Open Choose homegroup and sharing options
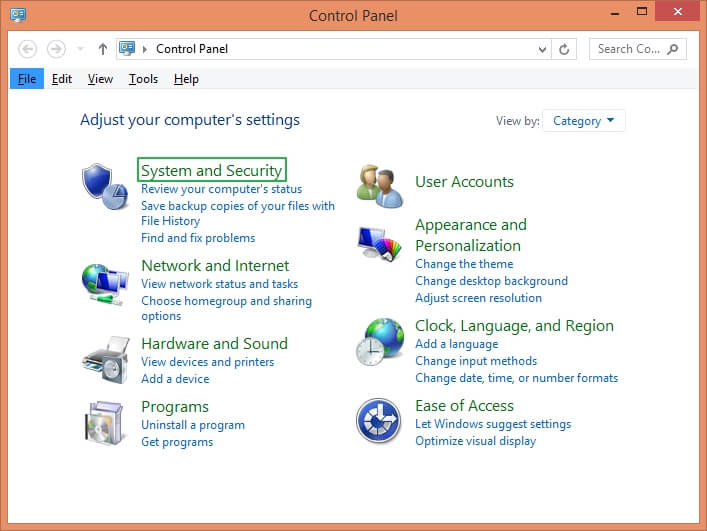 click(x=226, y=308)
